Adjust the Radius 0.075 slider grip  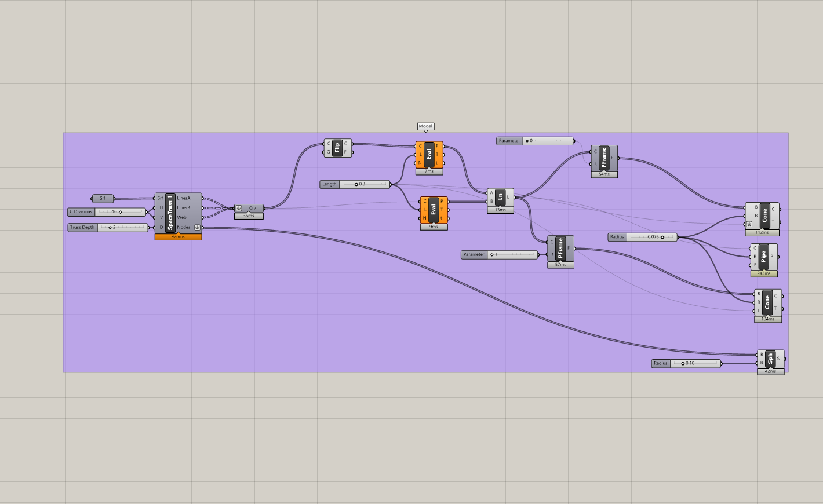pos(662,237)
